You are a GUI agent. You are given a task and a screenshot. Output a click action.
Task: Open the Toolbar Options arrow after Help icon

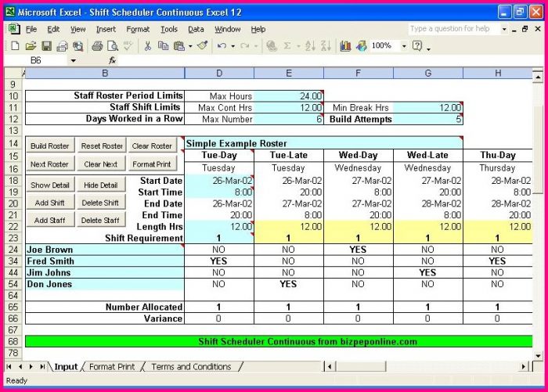coord(428,49)
